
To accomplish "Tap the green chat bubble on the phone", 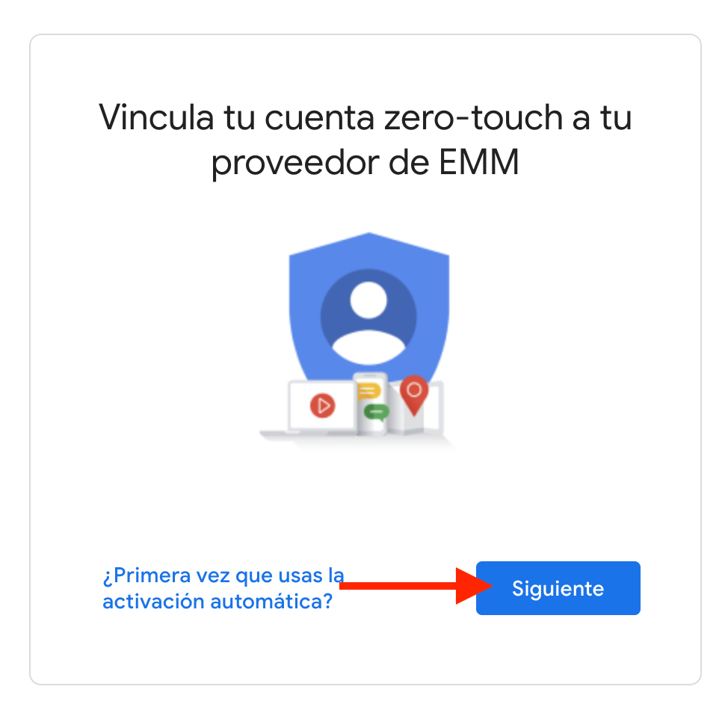I will [376, 412].
